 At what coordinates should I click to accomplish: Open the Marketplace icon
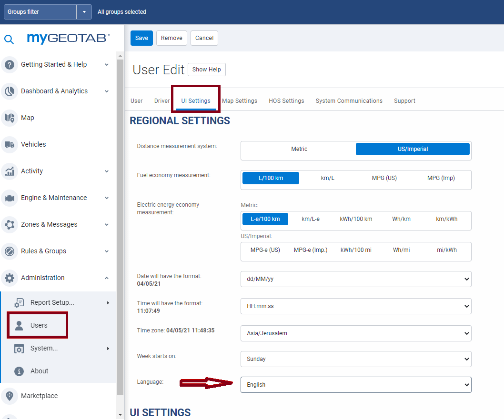(x=10, y=396)
